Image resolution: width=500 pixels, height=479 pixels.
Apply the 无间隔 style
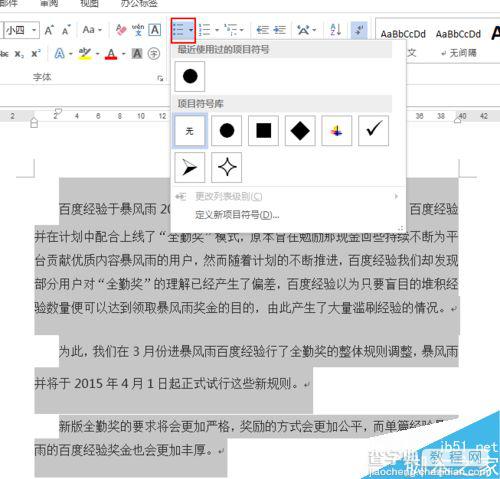459,53
